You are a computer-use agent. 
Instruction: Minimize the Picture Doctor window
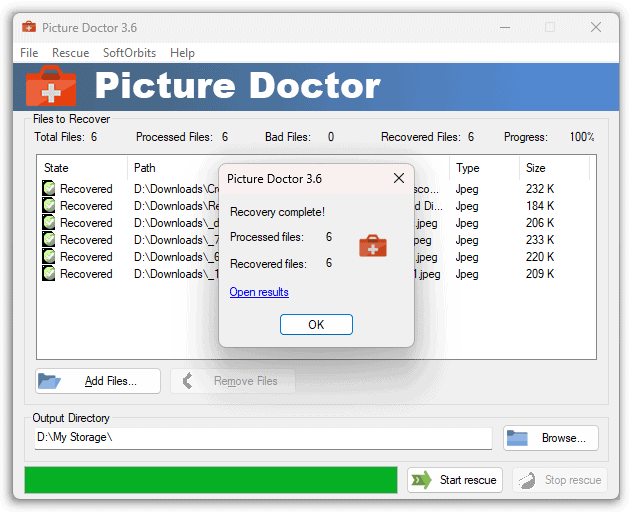(x=505, y=27)
